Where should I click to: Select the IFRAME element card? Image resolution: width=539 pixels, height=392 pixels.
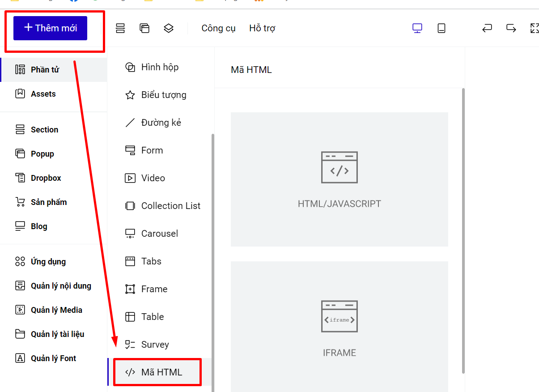pos(340,327)
